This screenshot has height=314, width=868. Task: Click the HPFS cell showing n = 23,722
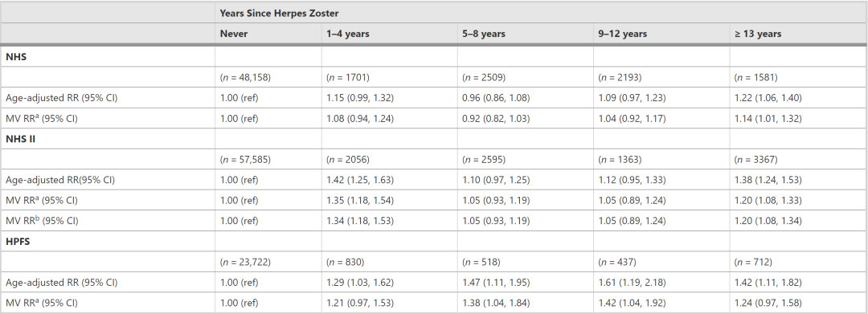(245, 262)
